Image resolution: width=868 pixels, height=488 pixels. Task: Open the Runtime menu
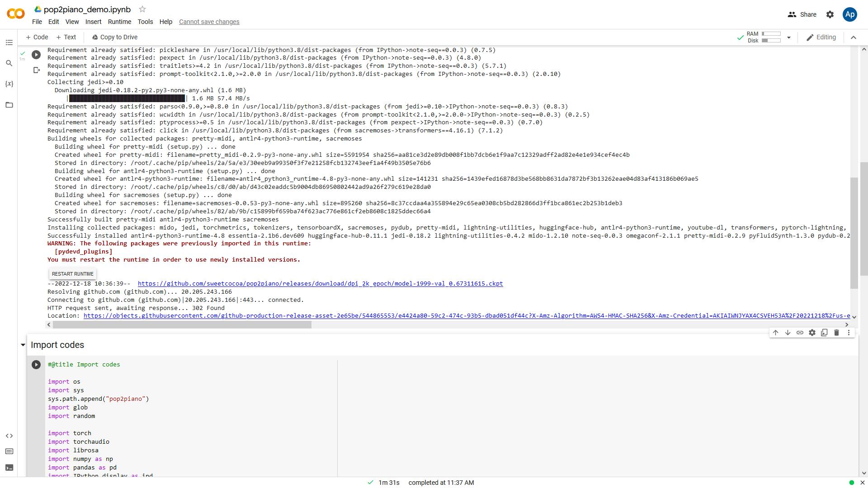point(119,22)
